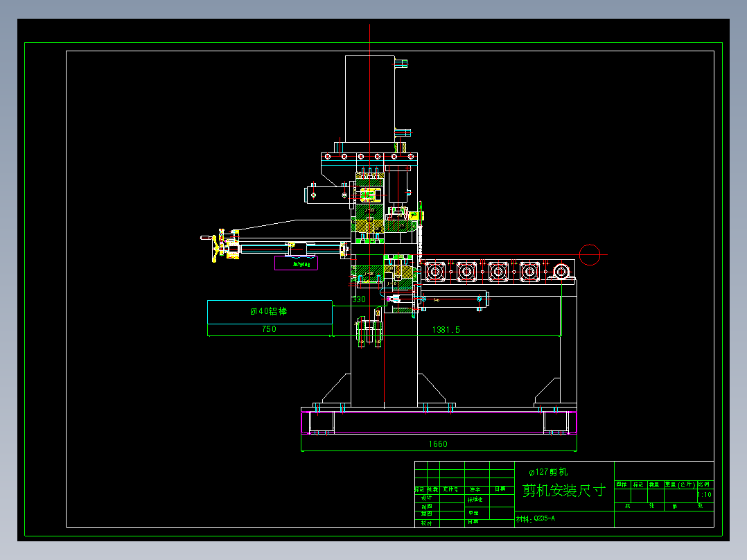The image size is (747, 560).
Task: Click the magenta labeled box under cylinder
Action: click(x=297, y=263)
